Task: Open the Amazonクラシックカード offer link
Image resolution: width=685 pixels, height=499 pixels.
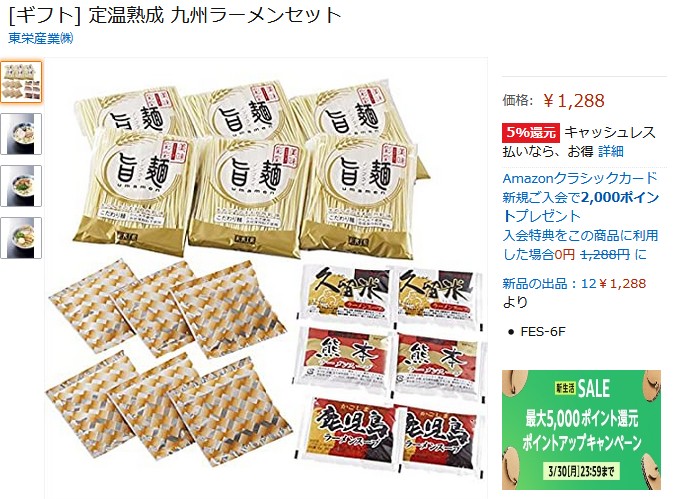Action: pyautogui.click(x=580, y=178)
